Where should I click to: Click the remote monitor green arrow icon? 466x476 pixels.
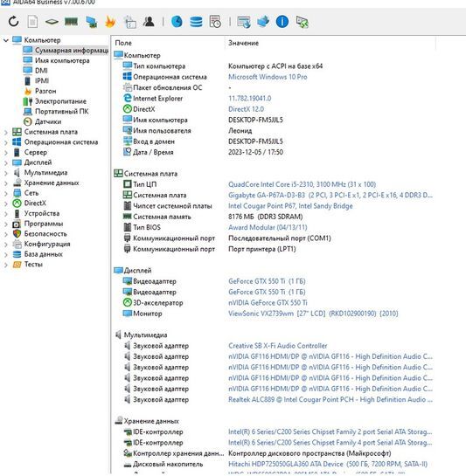(x=303, y=22)
